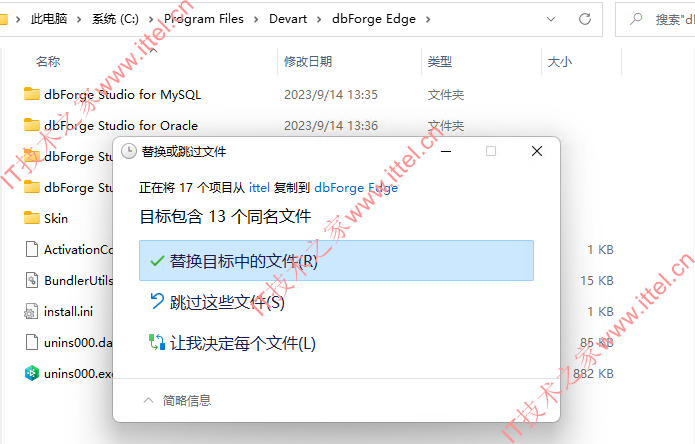This screenshot has width=695, height=444.
Task: Select the Skin folder icon
Action: click(x=31, y=218)
